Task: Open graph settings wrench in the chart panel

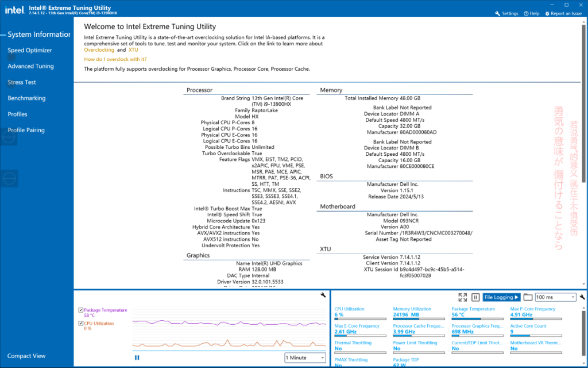Action: [323, 295]
